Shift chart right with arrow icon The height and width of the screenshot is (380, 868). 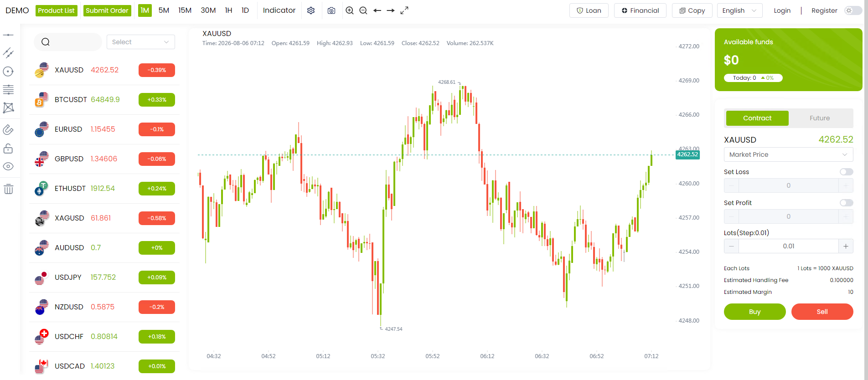pos(391,10)
